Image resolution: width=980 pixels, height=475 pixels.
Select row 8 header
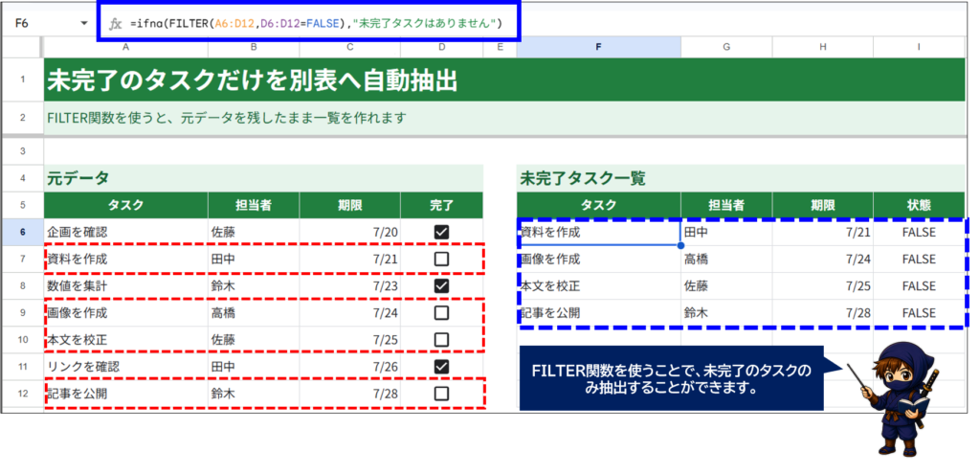pos(23,285)
